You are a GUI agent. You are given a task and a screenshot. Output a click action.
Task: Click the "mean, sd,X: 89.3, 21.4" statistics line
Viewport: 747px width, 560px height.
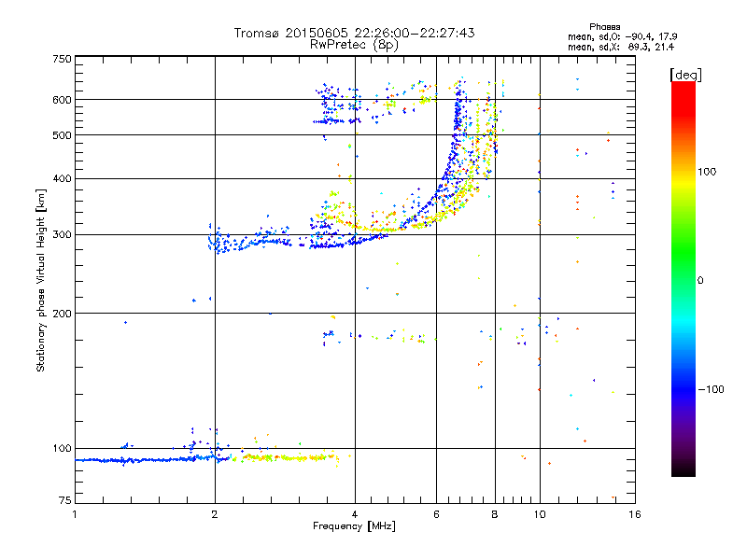621,47
